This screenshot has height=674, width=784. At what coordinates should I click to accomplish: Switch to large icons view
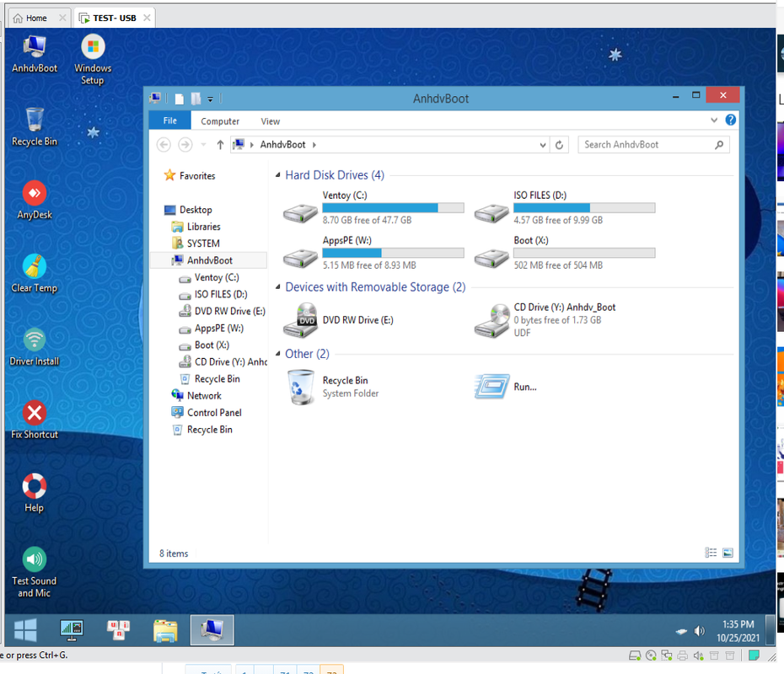(x=728, y=553)
